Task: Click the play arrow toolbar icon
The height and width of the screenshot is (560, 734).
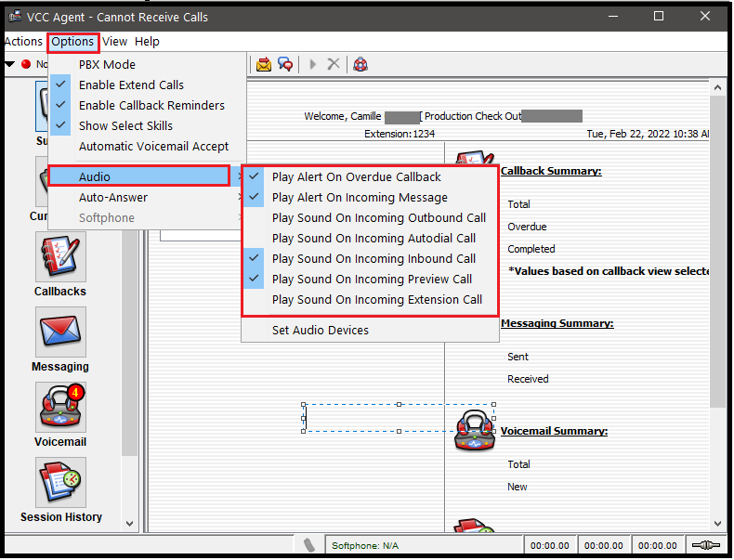Action: [x=313, y=64]
